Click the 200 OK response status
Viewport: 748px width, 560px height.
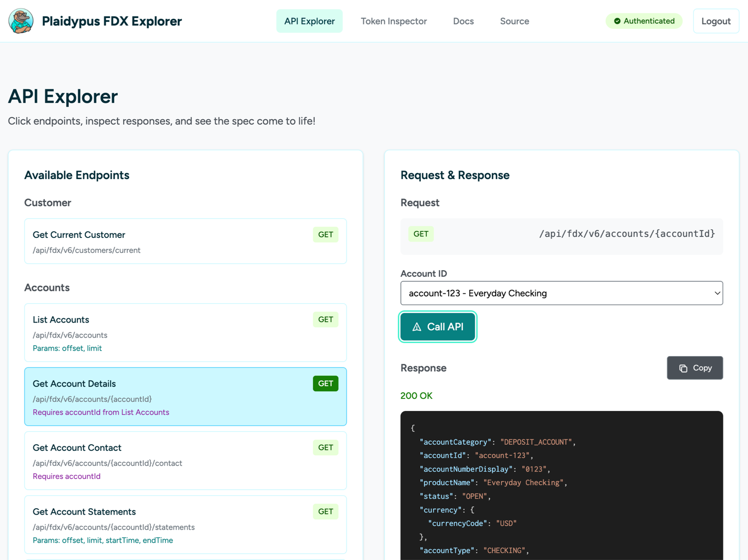click(416, 395)
